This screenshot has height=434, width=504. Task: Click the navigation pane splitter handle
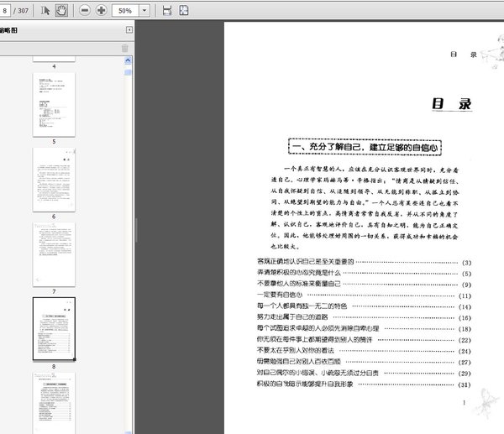click(136, 230)
